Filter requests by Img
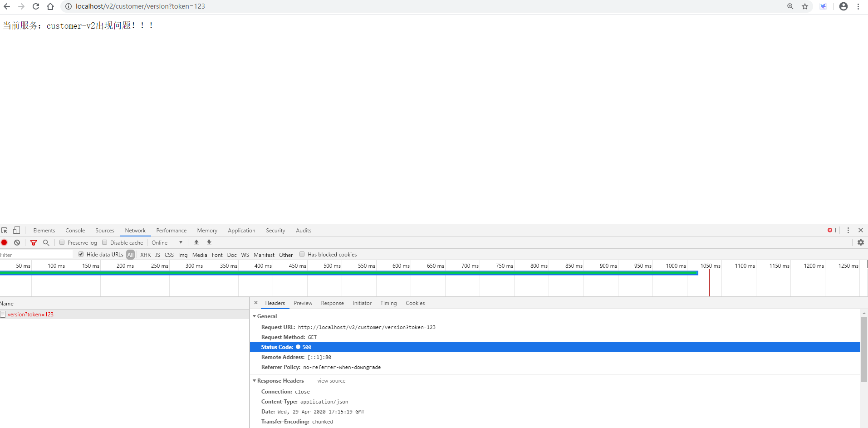 click(183, 255)
